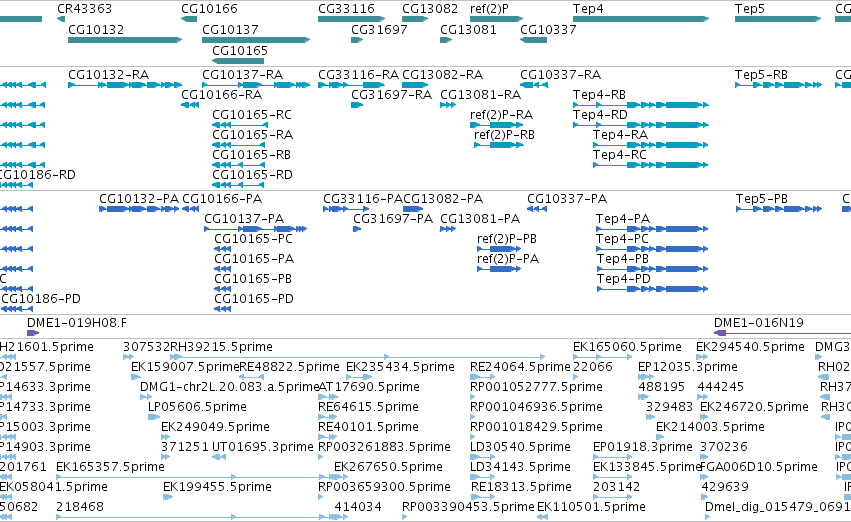This screenshot has height=522, width=851.
Task: Click protein label CG10166-PA
Action: (222, 199)
